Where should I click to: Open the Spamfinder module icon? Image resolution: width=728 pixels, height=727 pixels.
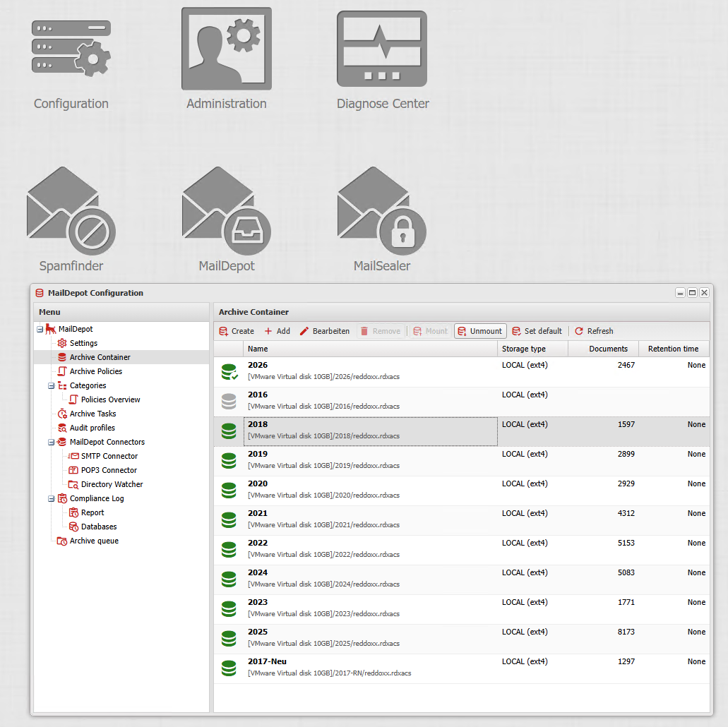(71, 211)
